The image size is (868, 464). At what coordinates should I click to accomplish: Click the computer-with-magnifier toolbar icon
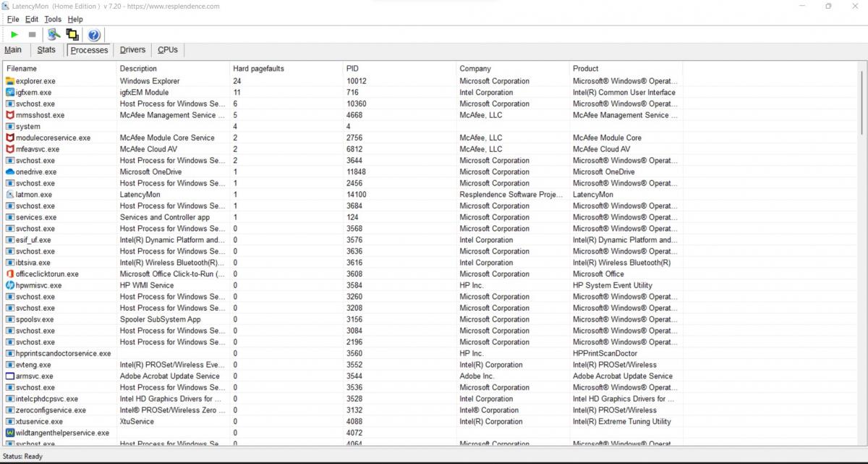tap(54, 34)
